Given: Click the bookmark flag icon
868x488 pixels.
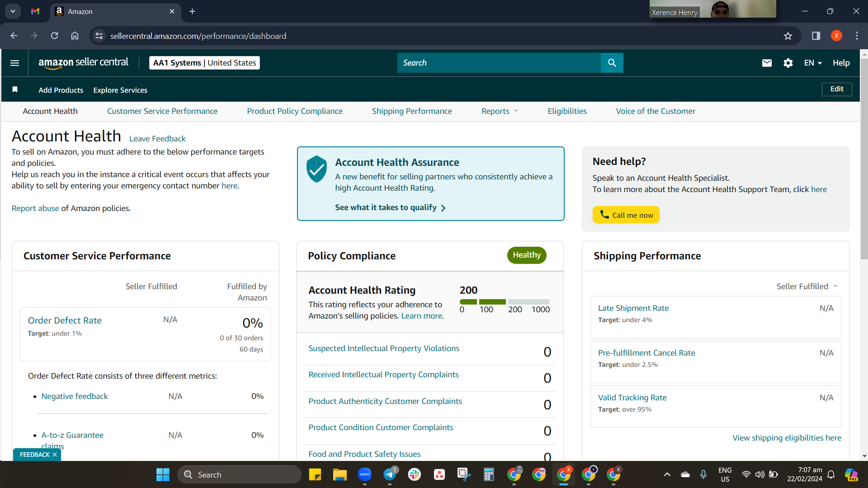Looking at the screenshot, I should pyautogui.click(x=15, y=89).
